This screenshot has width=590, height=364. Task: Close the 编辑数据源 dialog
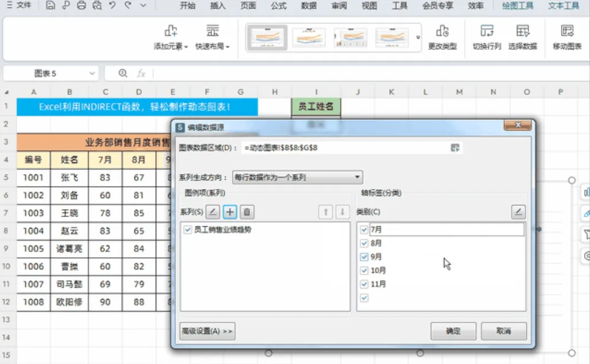click(518, 125)
